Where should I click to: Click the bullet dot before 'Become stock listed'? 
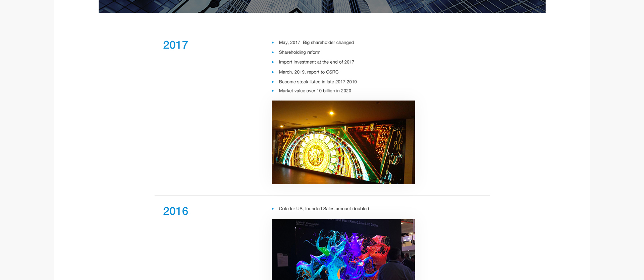[273, 82]
